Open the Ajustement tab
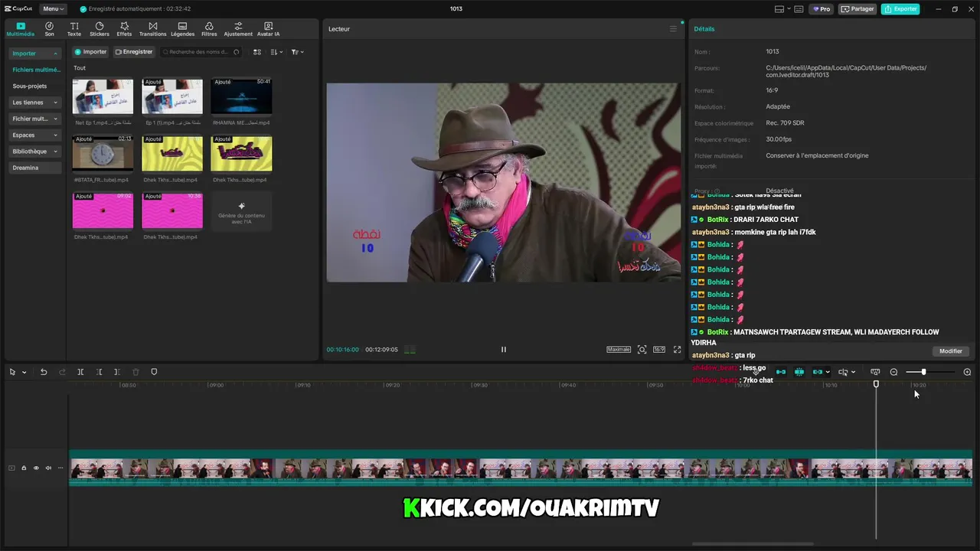The width and height of the screenshot is (980, 551). click(238, 29)
